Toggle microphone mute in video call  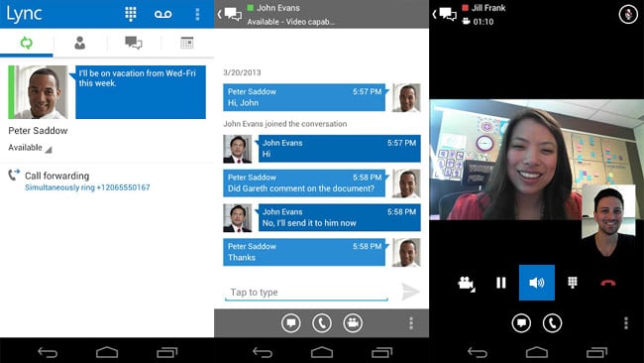coord(628,15)
